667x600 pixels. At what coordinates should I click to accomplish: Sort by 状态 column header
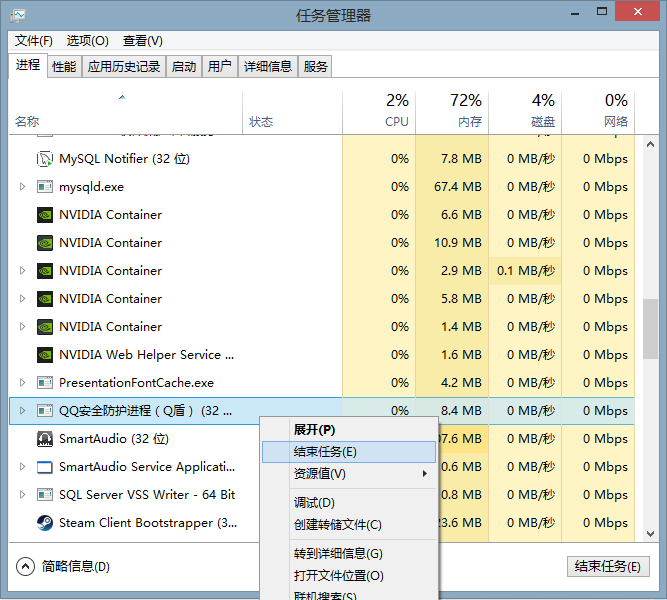(292, 113)
